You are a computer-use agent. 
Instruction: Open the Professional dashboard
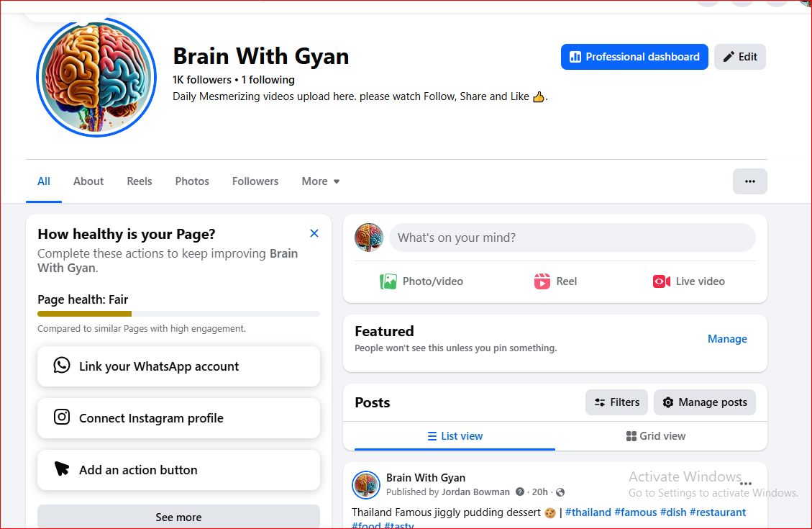[x=634, y=57]
